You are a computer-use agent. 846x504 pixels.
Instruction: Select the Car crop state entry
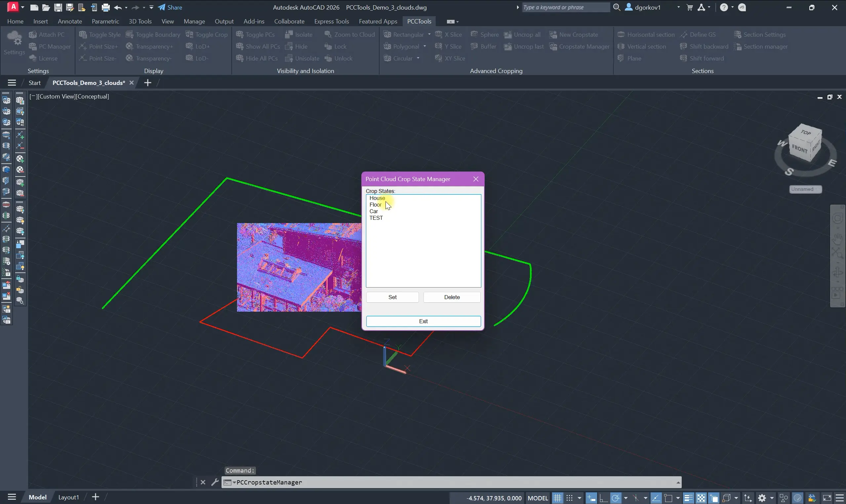pos(374,211)
